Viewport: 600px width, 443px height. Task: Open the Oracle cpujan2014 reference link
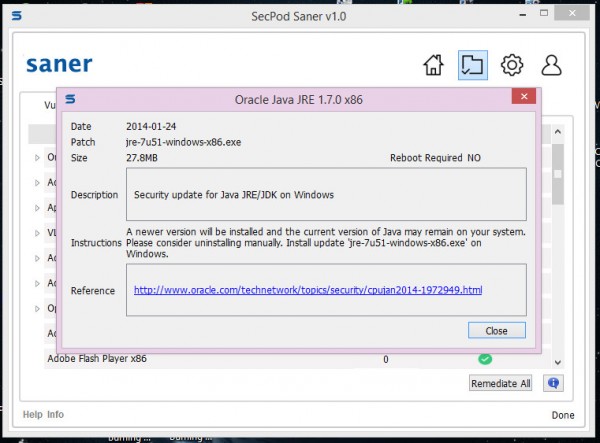(308, 290)
